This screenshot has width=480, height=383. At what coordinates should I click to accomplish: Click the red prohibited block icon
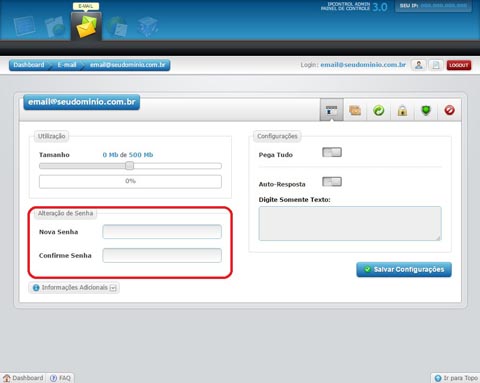click(x=449, y=110)
